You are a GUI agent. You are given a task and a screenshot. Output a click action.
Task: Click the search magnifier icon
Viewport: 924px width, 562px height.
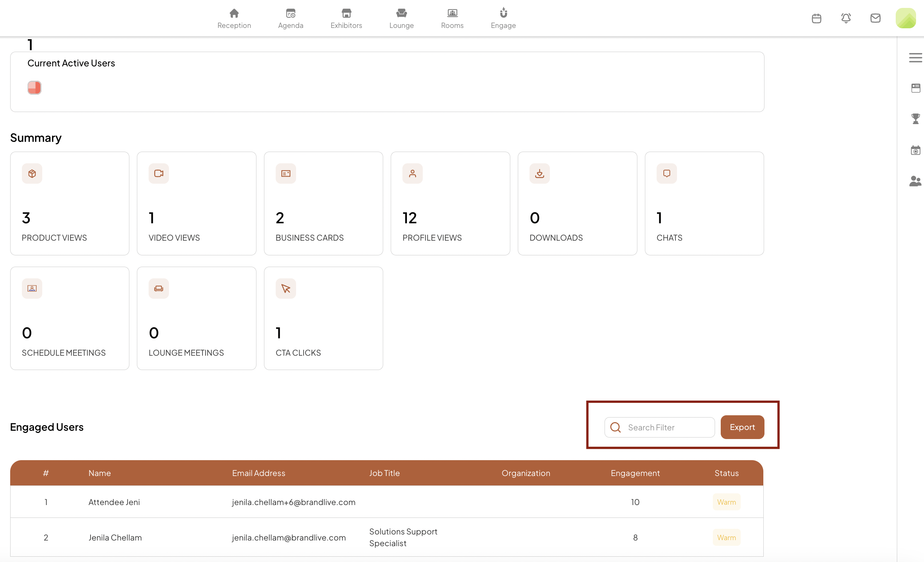click(x=615, y=427)
